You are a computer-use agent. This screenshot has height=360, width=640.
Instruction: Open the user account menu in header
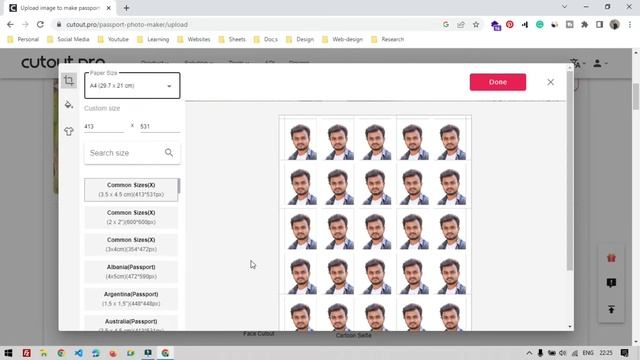pos(599,63)
